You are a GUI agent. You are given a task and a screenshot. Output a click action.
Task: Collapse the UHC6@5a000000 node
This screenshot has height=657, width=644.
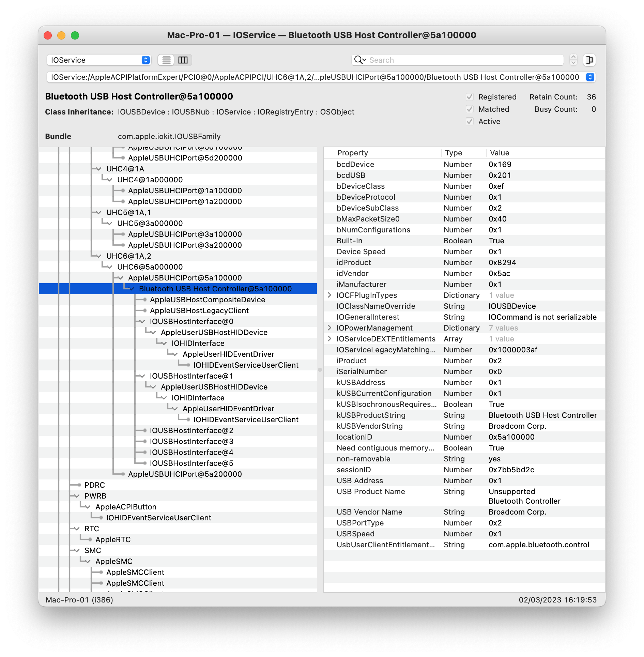(109, 267)
